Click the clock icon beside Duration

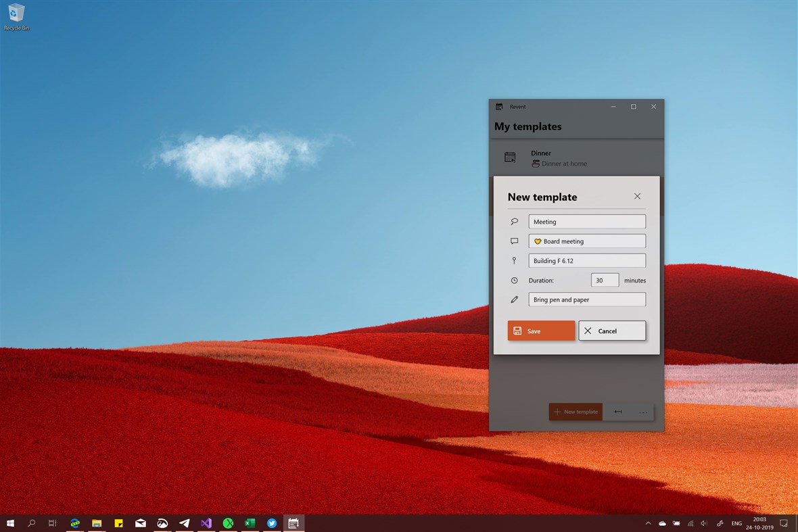[x=515, y=281]
